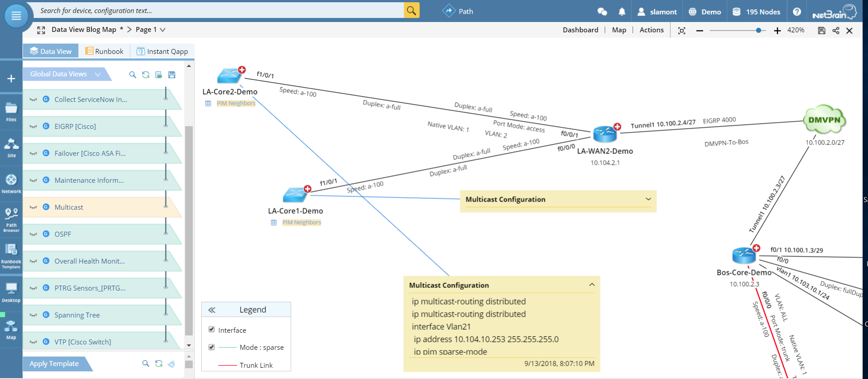Open PIM Neighbors link under LA-Core2-Demo

point(236,103)
